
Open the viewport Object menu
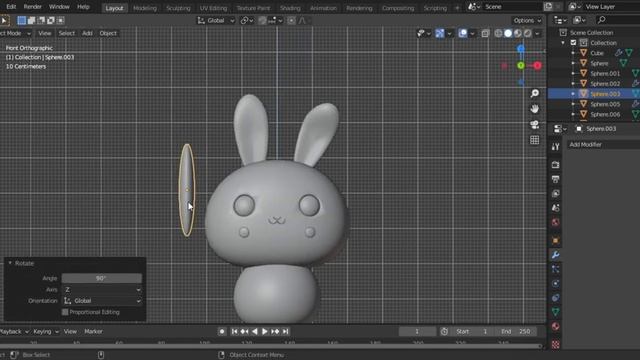coord(108,33)
